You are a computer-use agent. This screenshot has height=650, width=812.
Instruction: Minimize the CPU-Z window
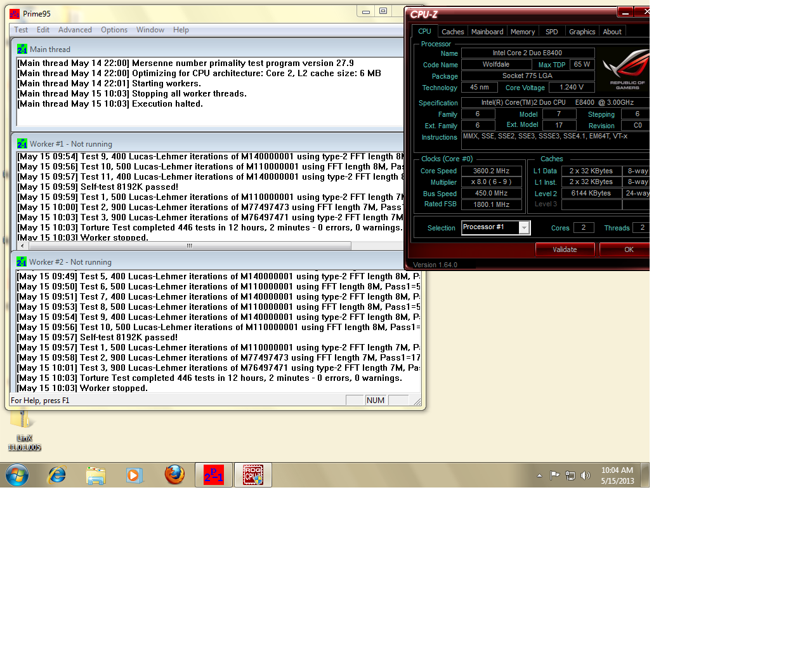625,11
